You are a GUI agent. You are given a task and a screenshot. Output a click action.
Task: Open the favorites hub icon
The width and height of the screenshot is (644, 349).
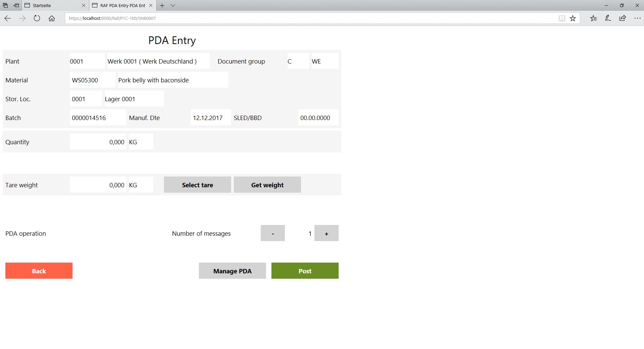593,18
